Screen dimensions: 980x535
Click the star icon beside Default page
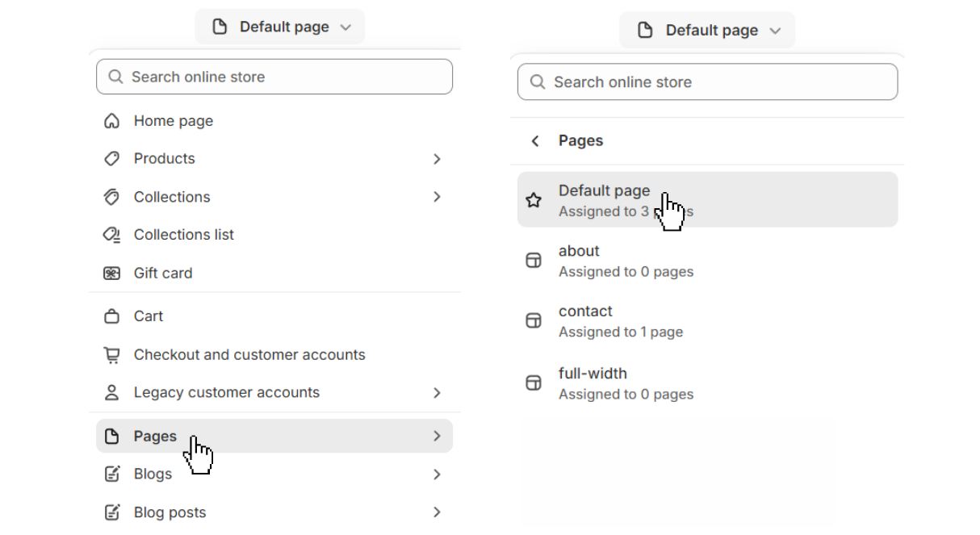click(534, 199)
